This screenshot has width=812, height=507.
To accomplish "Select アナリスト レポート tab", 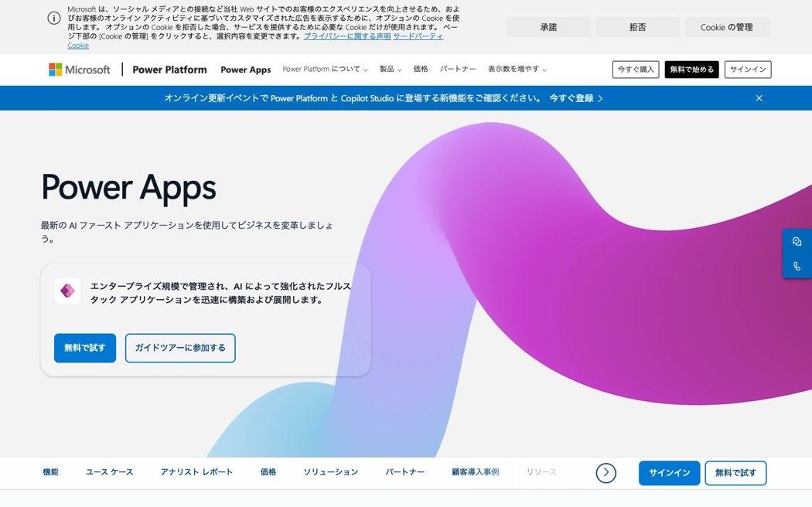I will coord(196,472).
